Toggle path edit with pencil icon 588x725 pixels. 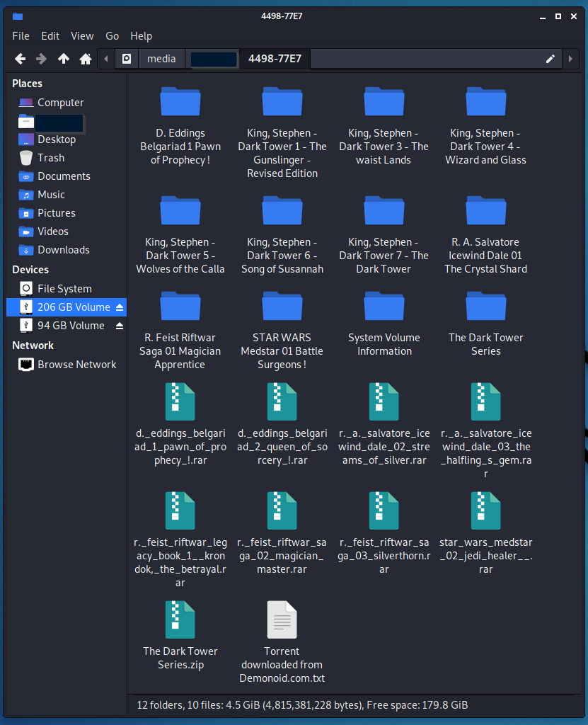coord(550,59)
